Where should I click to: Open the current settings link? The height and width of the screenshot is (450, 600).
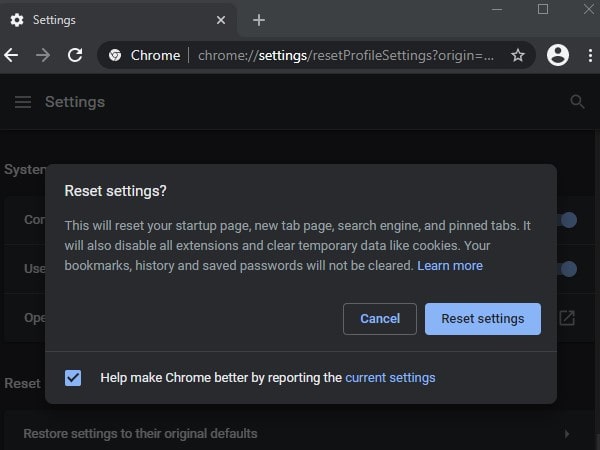point(390,378)
